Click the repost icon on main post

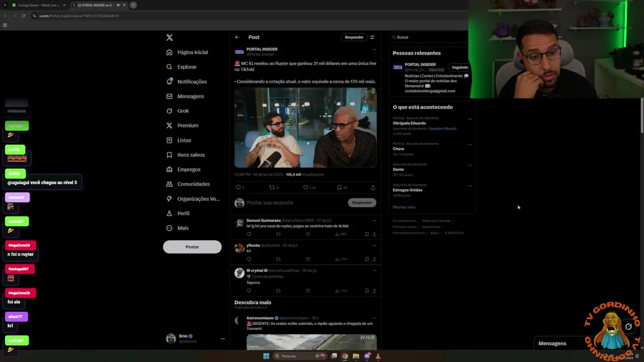pos(272,188)
